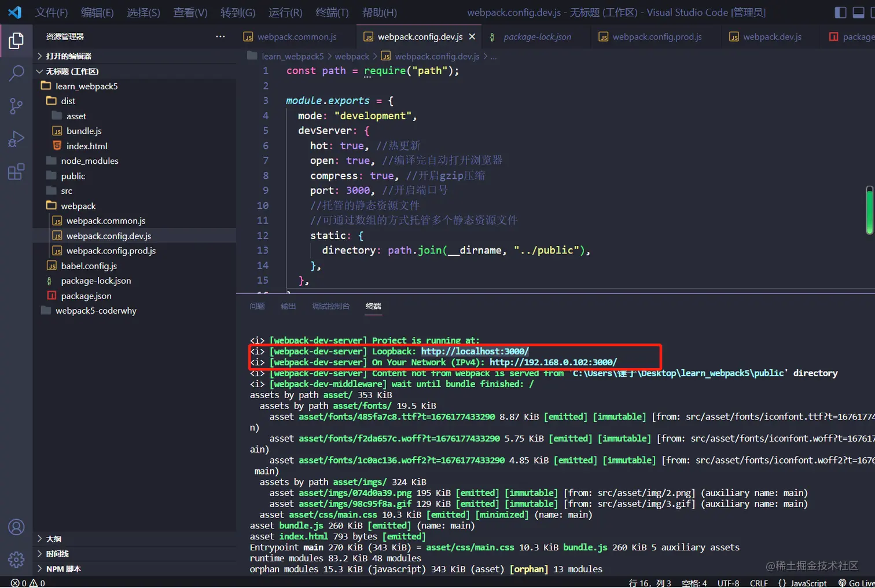This screenshot has height=588, width=875.
Task: Expand webpack5-coderwhy folder
Action: (x=134, y=311)
